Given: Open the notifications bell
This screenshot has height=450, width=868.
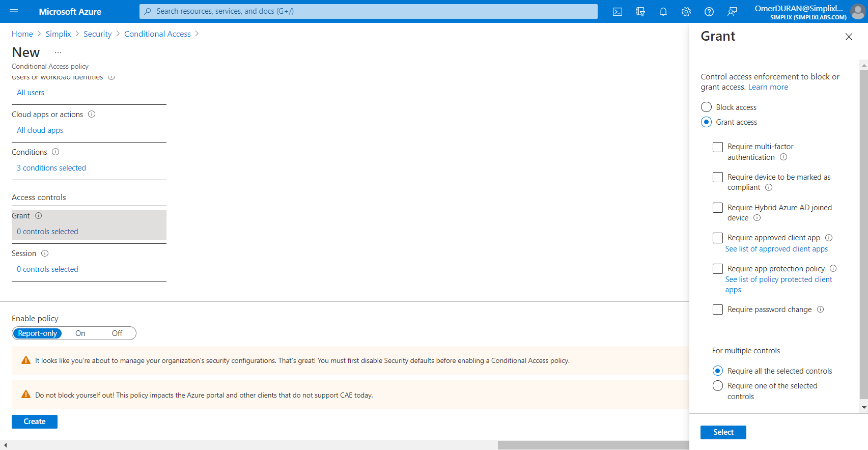Looking at the screenshot, I should pyautogui.click(x=663, y=12).
